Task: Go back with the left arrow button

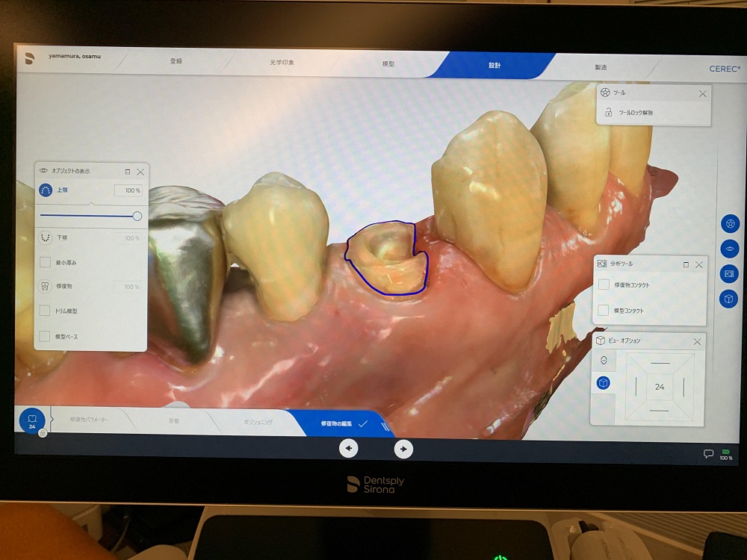Action: 349,448
